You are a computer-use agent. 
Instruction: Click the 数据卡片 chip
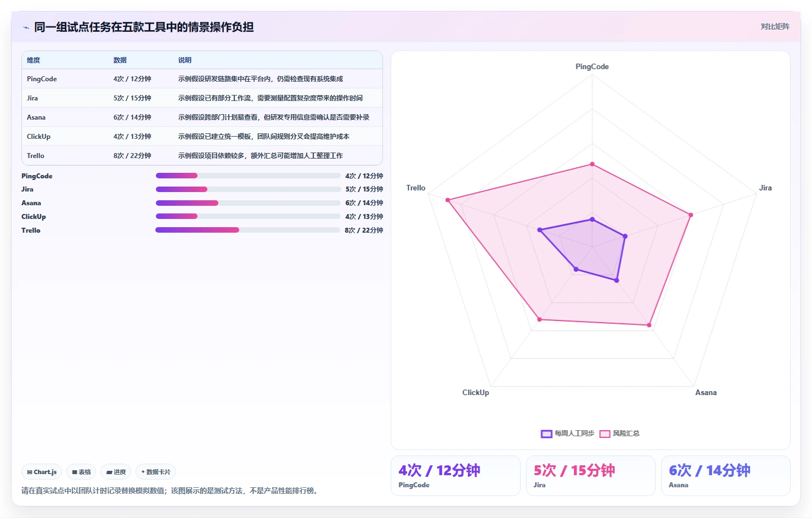pyautogui.click(x=156, y=472)
